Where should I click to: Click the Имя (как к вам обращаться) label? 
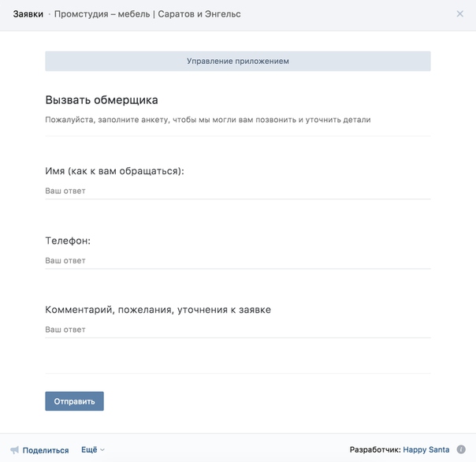coord(115,171)
